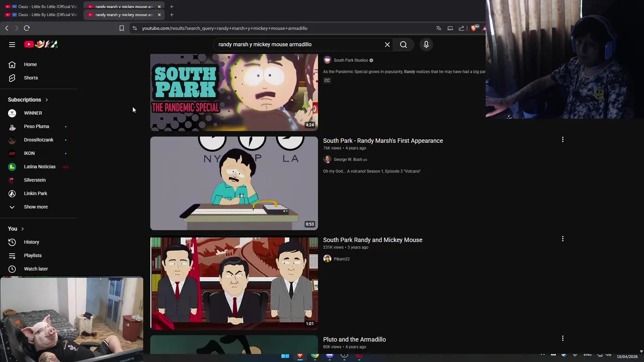Expand the You section header
The image size is (644, 362).
coord(16,229)
